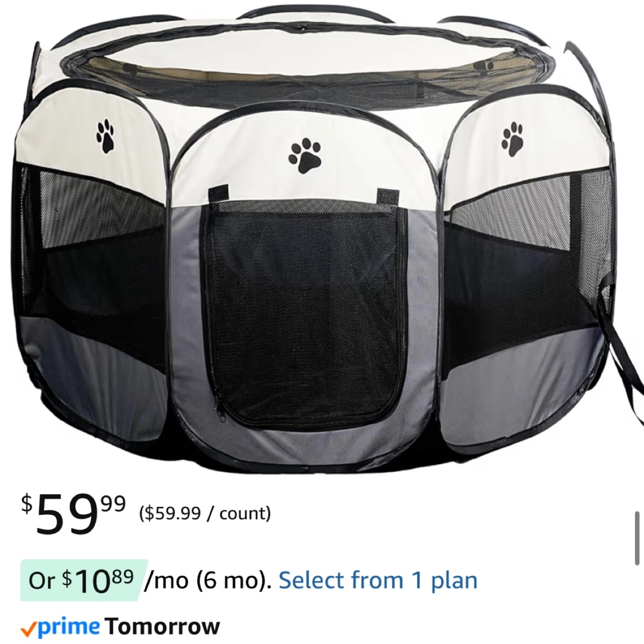The height and width of the screenshot is (644, 644).
Task: Tap the ($59.99 / count) unit price
Action: pos(205,513)
